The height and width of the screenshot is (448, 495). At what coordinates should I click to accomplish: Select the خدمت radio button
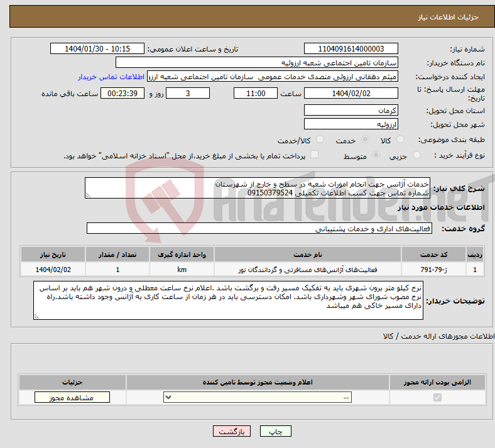pyautogui.click(x=365, y=139)
